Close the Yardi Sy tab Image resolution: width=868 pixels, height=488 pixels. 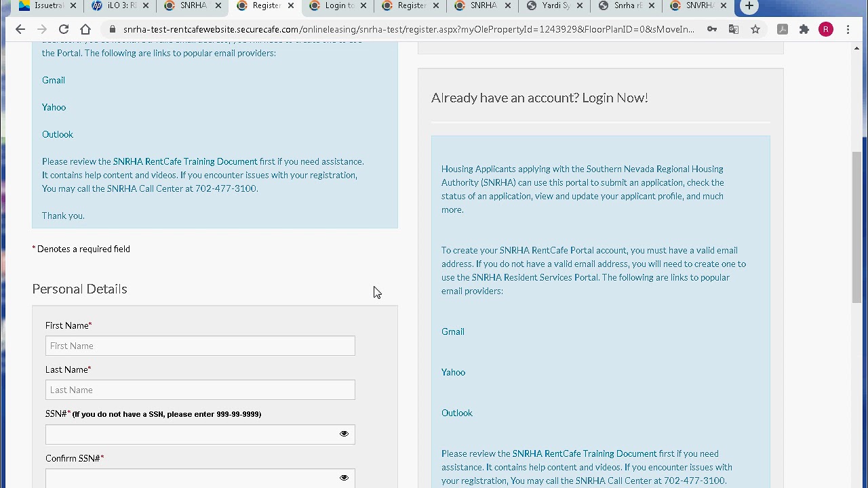580,5
